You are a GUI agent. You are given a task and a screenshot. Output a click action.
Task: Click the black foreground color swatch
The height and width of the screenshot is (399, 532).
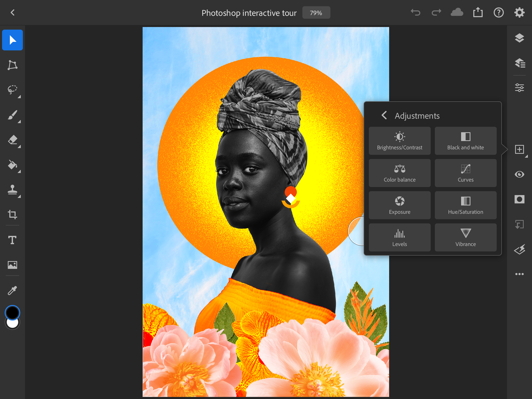click(12, 312)
